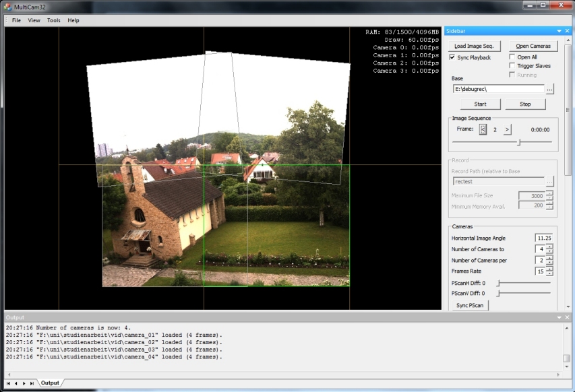This screenshot has height=392, width=575.
Task: Close the Output panel
Action: pos(567,317)
